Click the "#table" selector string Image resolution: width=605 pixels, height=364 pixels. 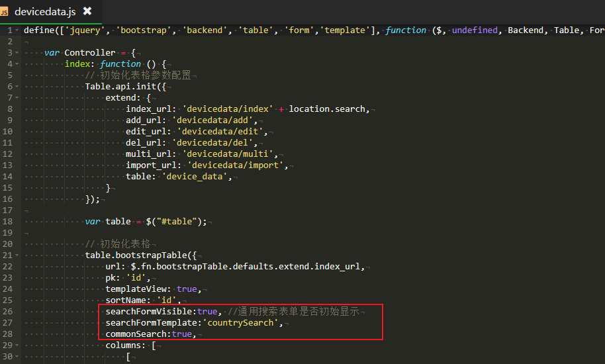coord(177,221)
